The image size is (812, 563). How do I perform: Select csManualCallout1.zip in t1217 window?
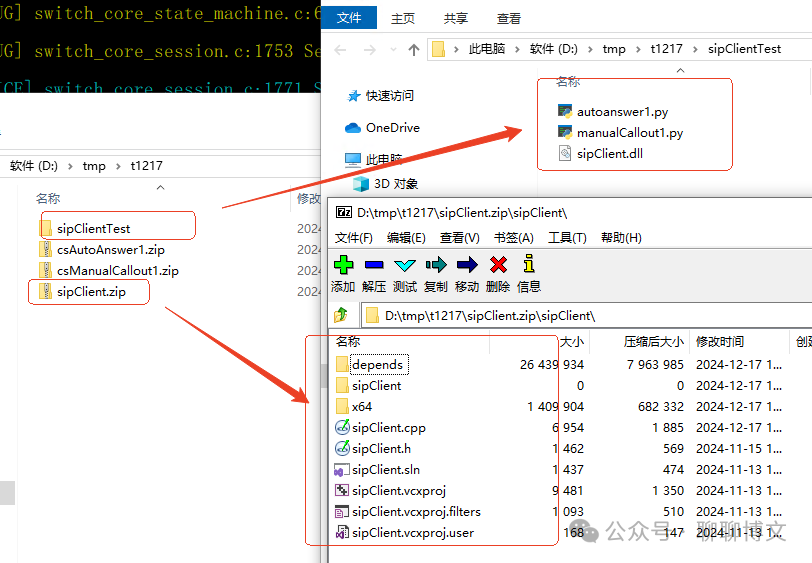pyautogui.click(x=109, y=270)
